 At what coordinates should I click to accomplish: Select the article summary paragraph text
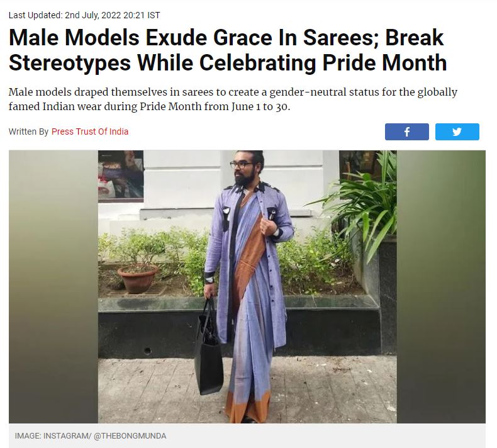click(x=233, y=99)
